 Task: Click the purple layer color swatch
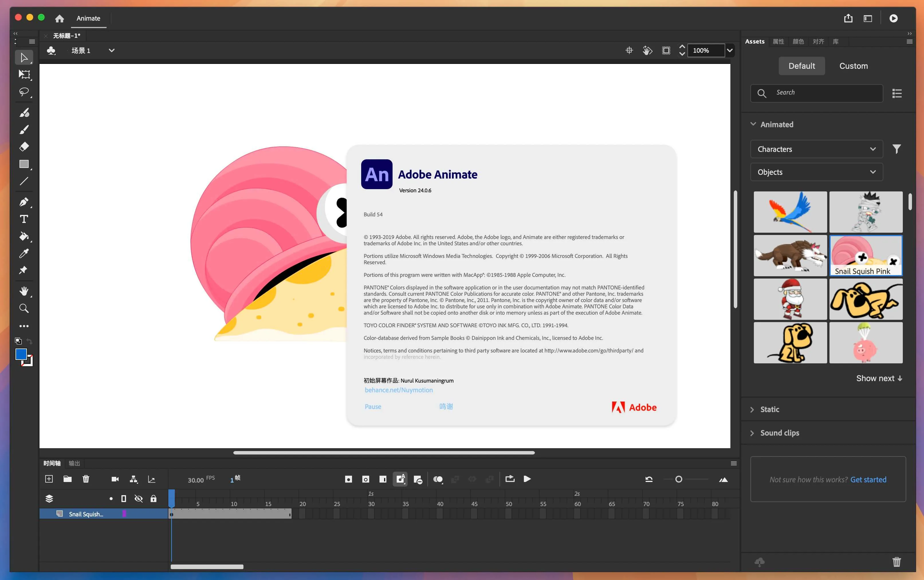[124, 514]
